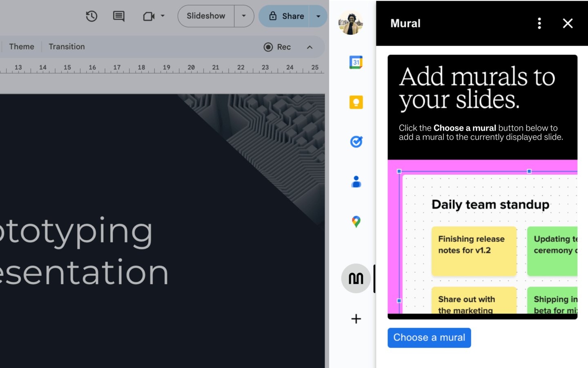Open Share options dropdown arrow
Image resolution: width=588 pixels, height=368 pixels.
point(318,16)
